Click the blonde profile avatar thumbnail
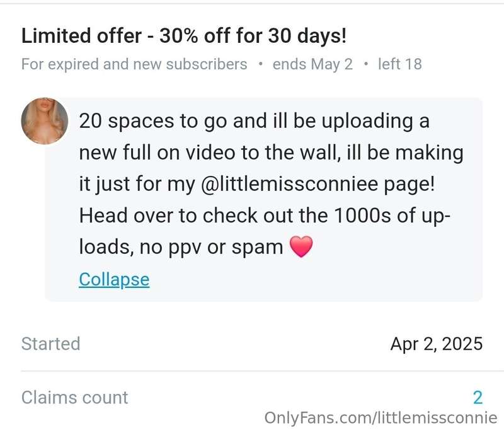 (44, 121)
